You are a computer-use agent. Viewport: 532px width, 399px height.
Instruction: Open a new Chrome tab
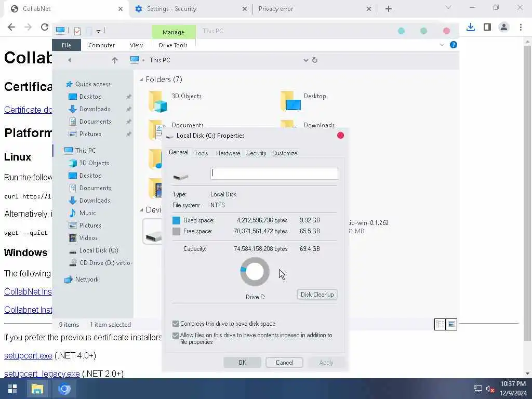389,9
